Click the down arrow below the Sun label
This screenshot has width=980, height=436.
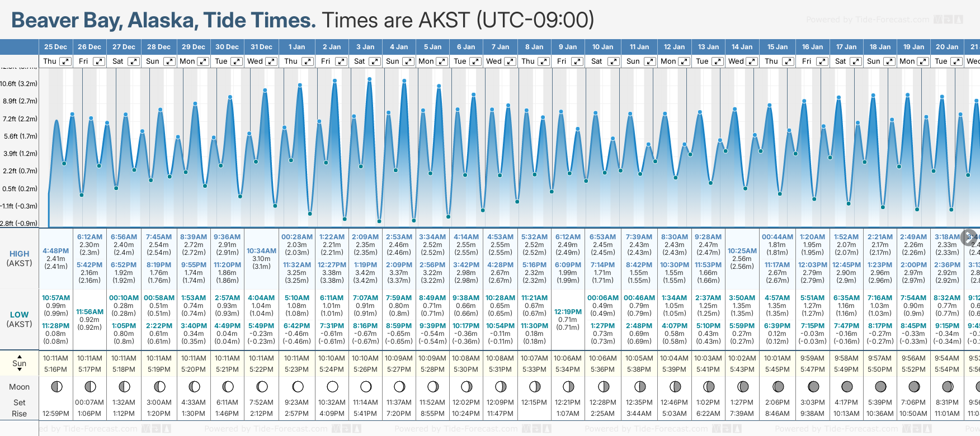20,371
